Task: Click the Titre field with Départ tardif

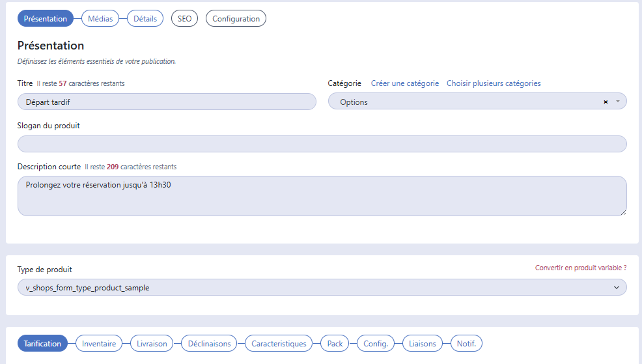Action: 167,102
